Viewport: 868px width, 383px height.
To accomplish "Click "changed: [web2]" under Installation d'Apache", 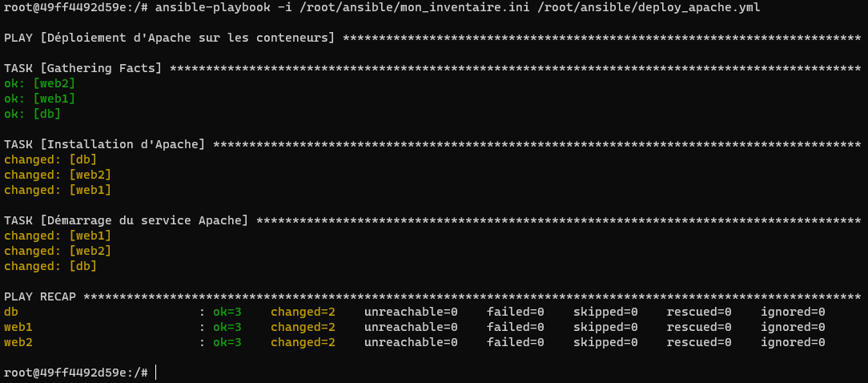I will click(58, 175).
